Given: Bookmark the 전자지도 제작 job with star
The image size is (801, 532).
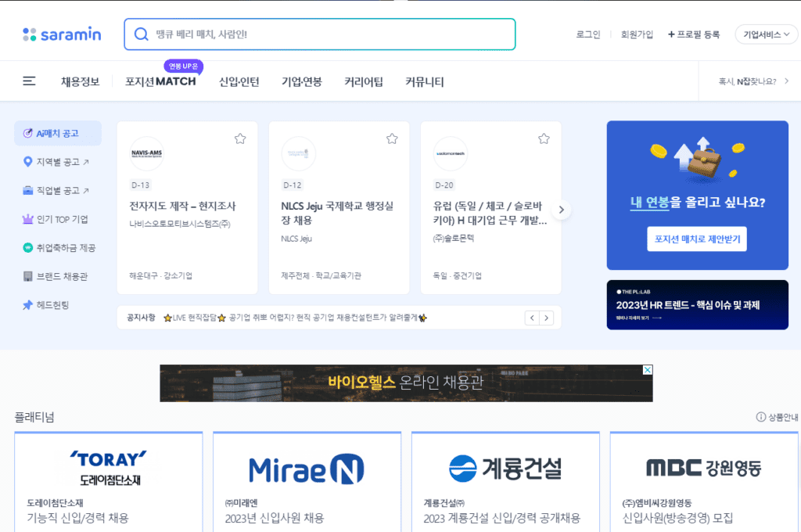Looking at the screenshot, I should point(240,138).
